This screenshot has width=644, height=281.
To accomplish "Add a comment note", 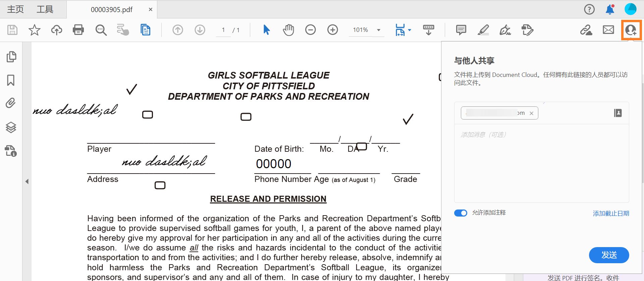I will click(461, 30).
